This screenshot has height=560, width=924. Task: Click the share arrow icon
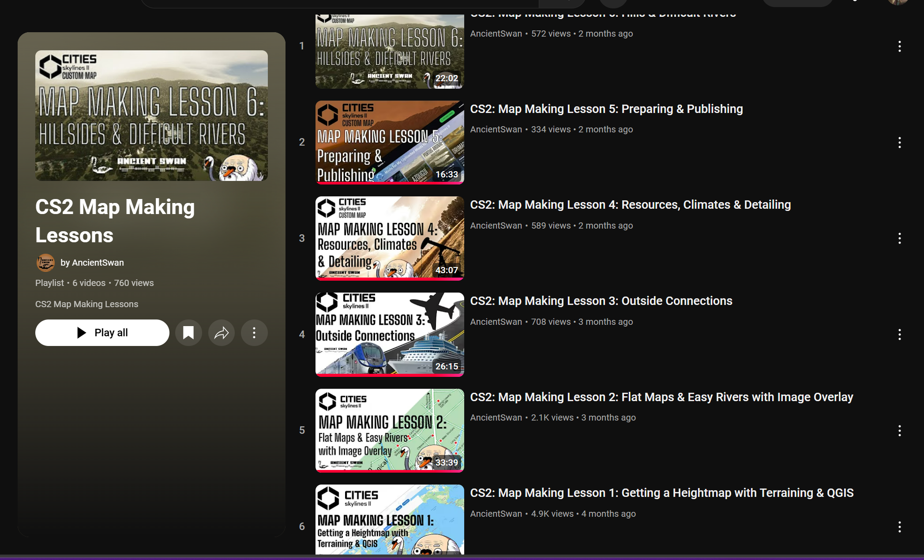coord(221,333)
